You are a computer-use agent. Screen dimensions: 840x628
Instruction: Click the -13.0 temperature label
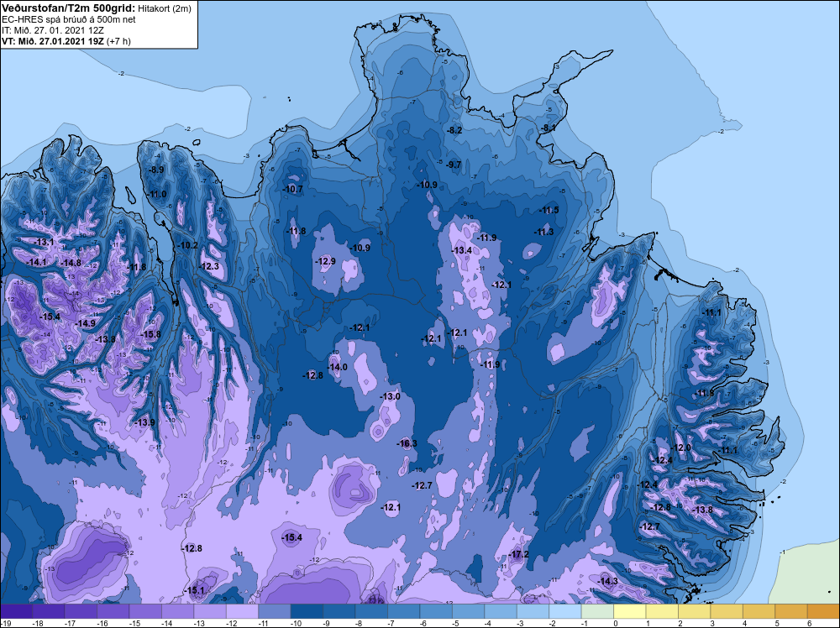tap(391, 396)
